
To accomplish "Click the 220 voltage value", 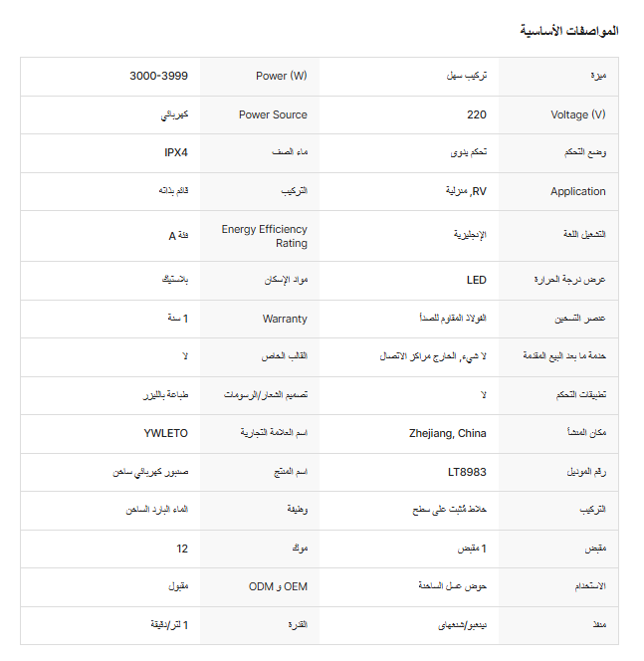I will click(x=477, y=114).
